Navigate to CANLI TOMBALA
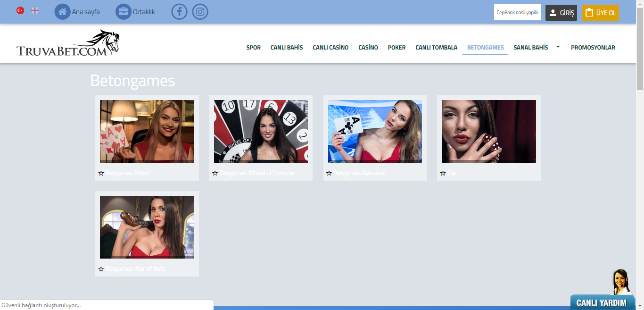This screenshot has height=310, width=644. click(x=436, y=48)
